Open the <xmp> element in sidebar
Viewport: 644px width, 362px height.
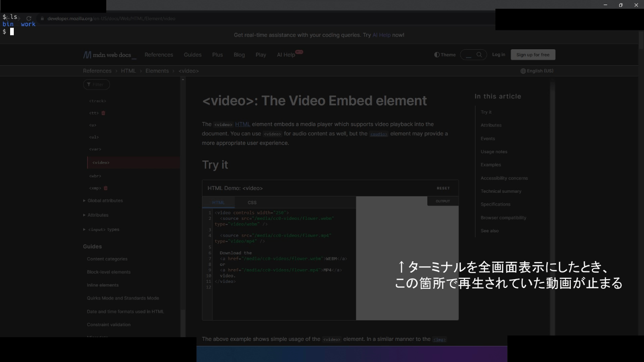95,188
